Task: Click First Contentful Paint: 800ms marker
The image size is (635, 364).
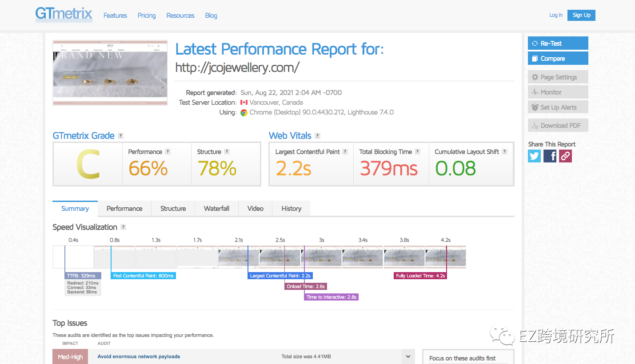Action: point(143,276)
